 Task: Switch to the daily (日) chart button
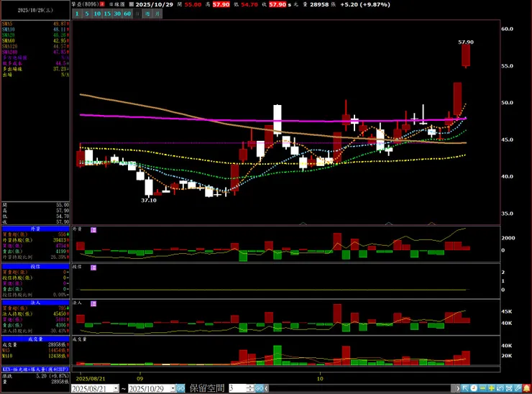[x=137, y=14]
